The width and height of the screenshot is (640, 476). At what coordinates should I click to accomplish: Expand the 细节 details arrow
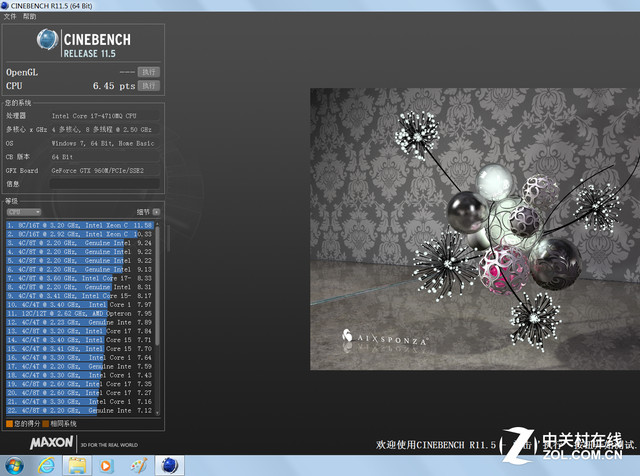tap(155, 212)
